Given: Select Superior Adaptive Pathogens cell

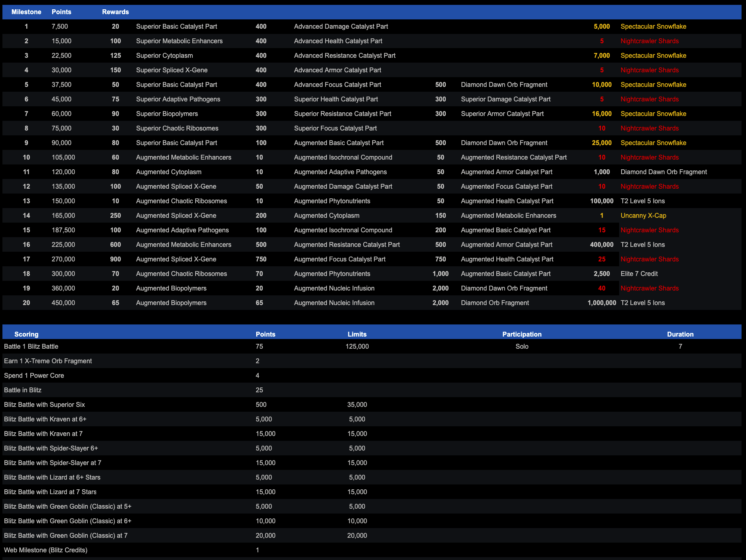Looking at the screenshot, I should [x=178, y=99].
